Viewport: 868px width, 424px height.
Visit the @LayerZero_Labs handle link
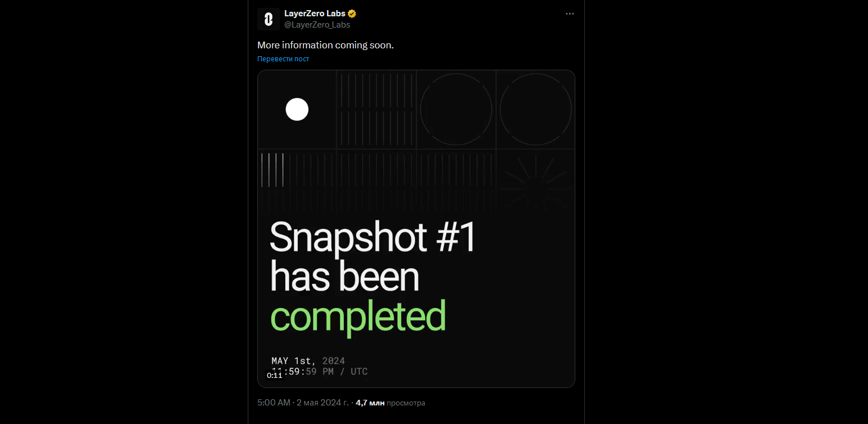coord(317,25)
